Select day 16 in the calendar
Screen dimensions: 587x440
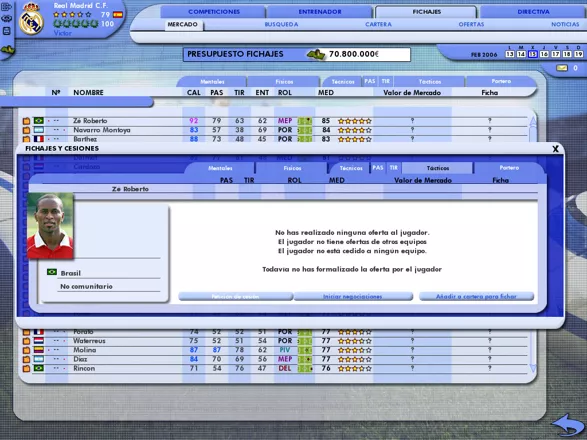point(544,54)
